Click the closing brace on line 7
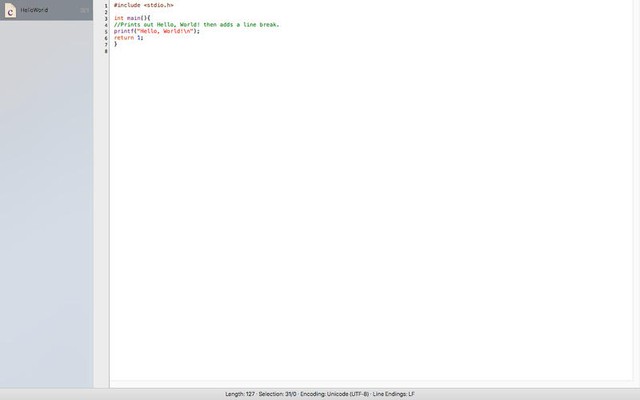640x400 pixels. point(115,44)
